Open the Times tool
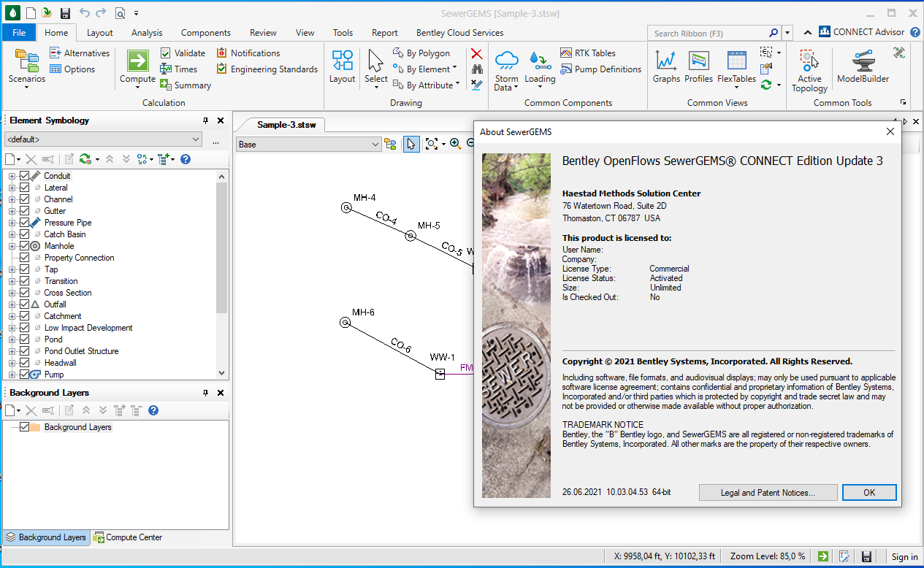The image size is (924, 568). (178, 69)
